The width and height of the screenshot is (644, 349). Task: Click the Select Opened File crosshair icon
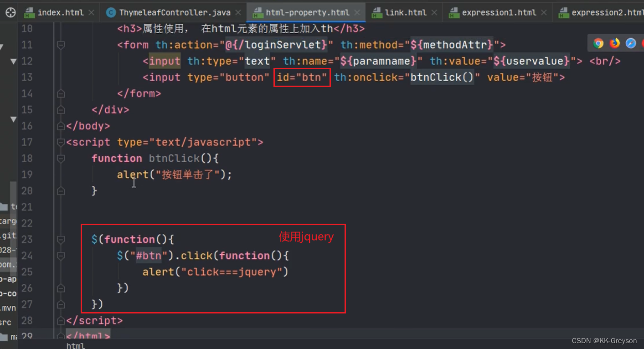pyautogui.click(x=10, y=12)
